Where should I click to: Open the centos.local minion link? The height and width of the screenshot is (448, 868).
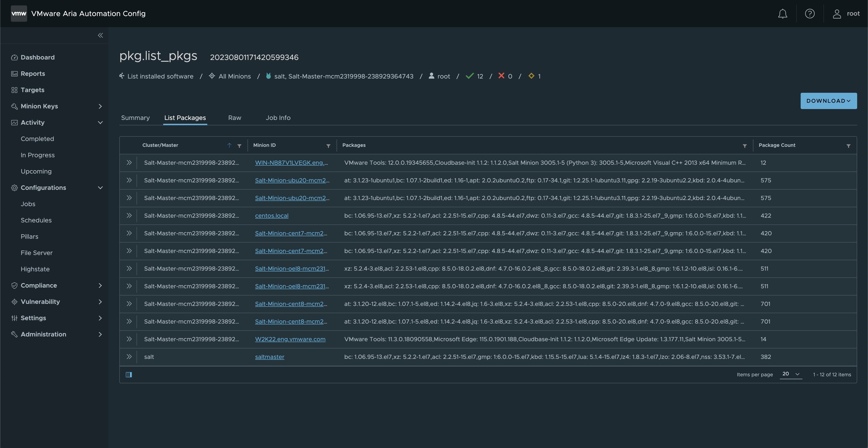point(271,216)
